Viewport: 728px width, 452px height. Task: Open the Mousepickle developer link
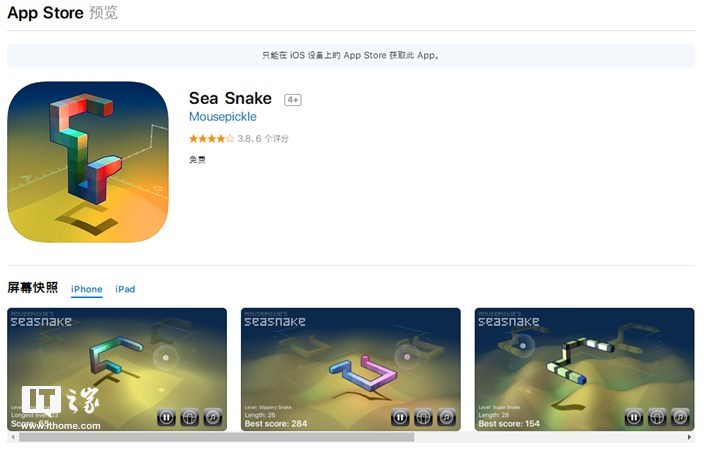click(x=222, y=116)
